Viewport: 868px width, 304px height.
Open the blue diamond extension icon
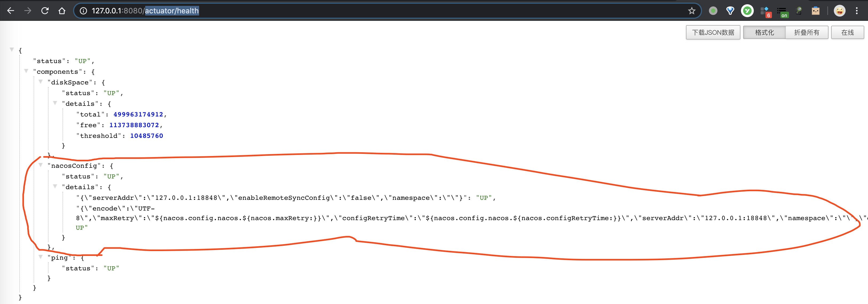730,11
